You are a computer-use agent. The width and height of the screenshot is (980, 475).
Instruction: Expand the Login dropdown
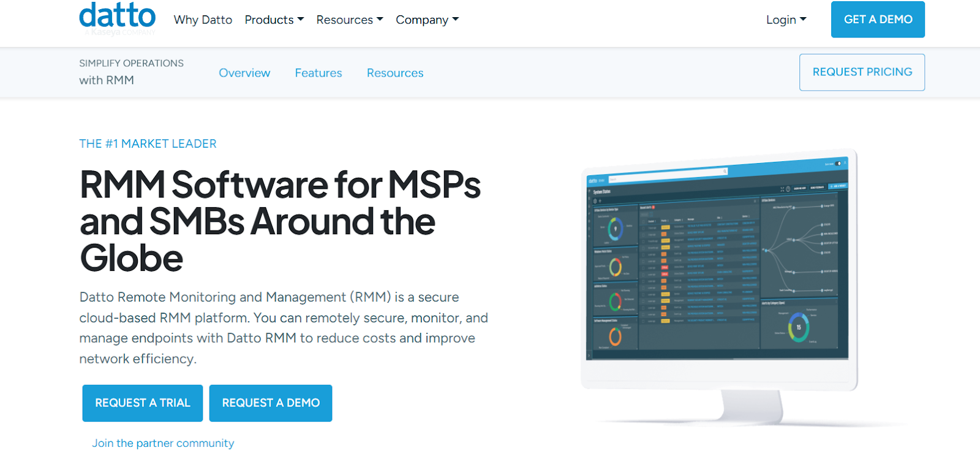(786, 20)
